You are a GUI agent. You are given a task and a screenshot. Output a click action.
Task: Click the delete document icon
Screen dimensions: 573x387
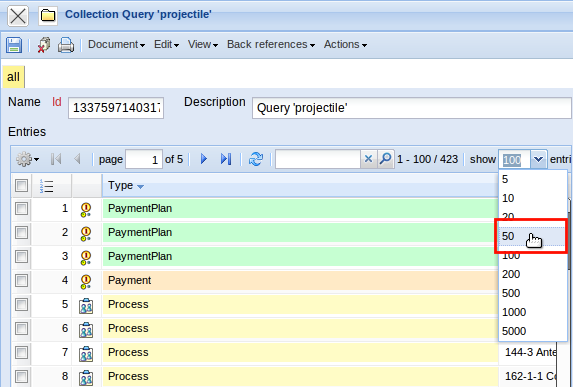[44, 45]
